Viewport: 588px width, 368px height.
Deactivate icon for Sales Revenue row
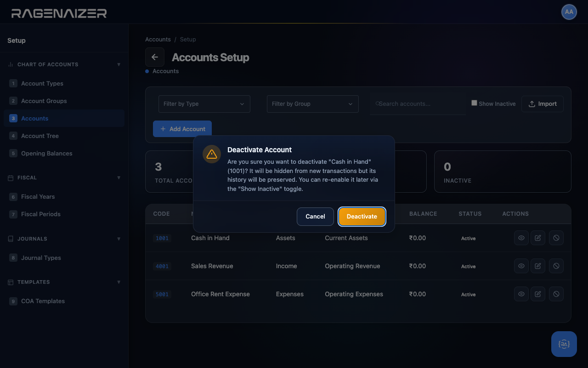tap(556, 266)
